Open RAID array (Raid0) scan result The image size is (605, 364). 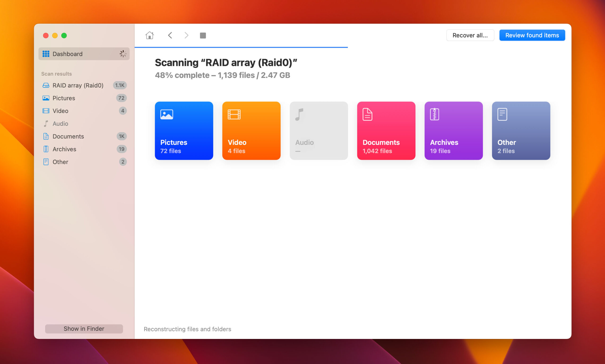[x=84, y=85]
